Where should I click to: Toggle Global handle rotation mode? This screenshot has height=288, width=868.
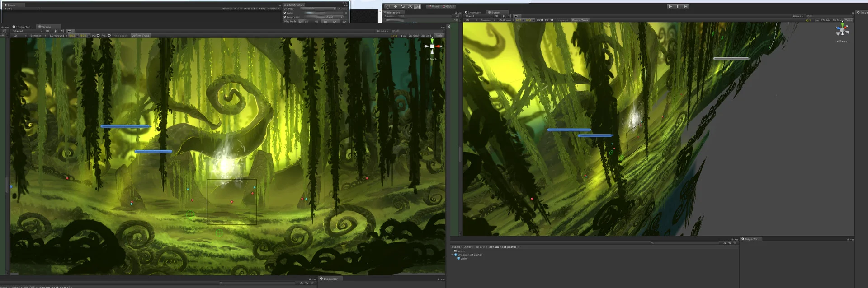(448, 6)
